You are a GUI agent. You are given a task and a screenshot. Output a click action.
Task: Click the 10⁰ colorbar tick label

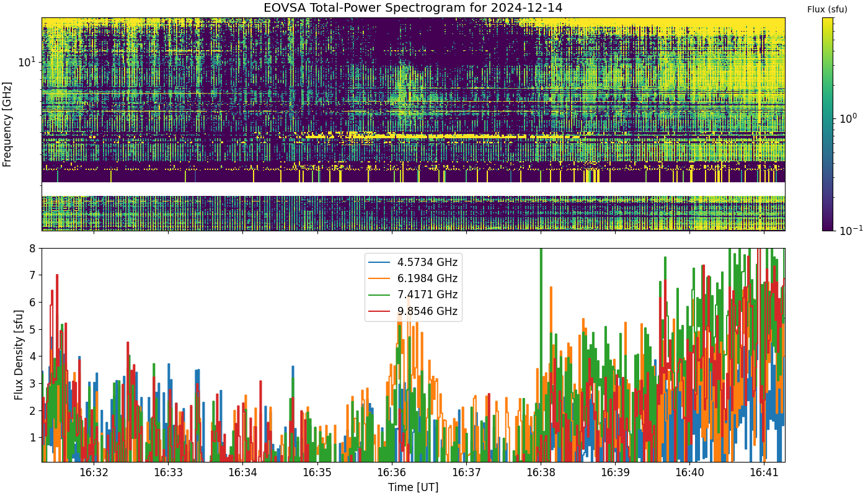847,117
